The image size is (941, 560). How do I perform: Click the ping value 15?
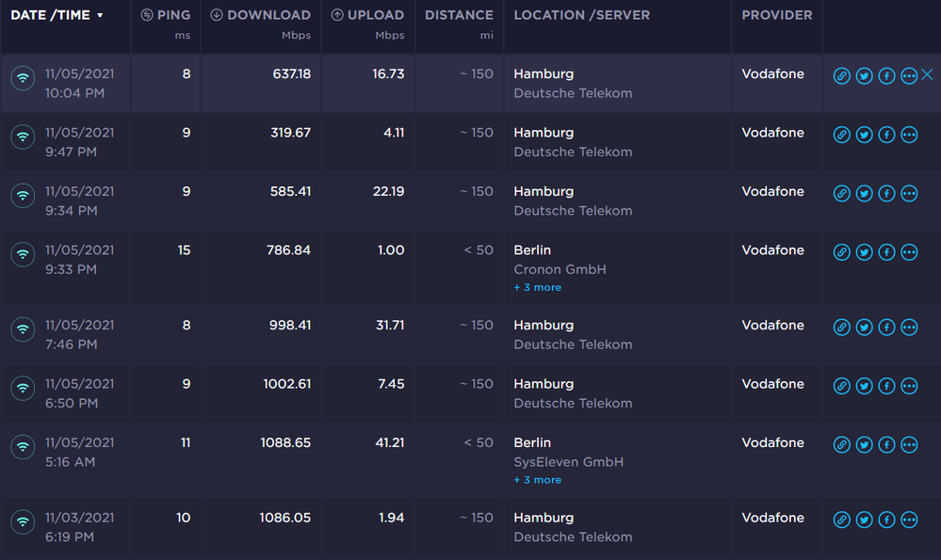click(x=184, y=250)
